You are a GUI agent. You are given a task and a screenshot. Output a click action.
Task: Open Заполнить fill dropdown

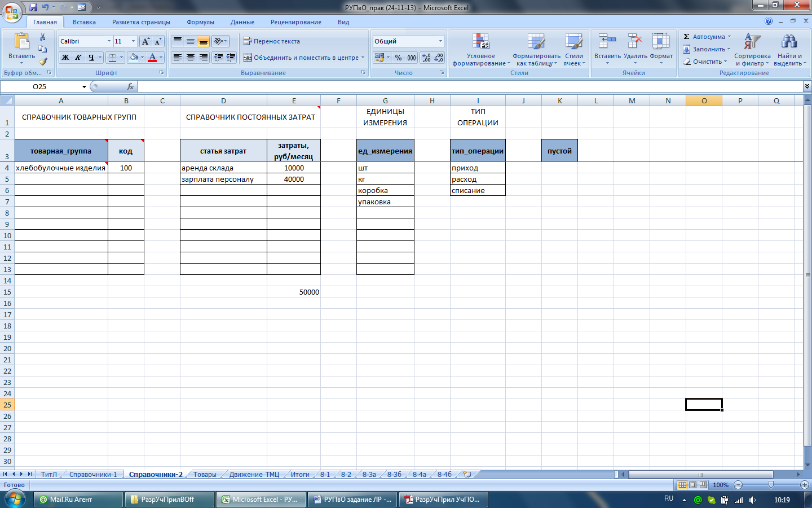point(707,49)
